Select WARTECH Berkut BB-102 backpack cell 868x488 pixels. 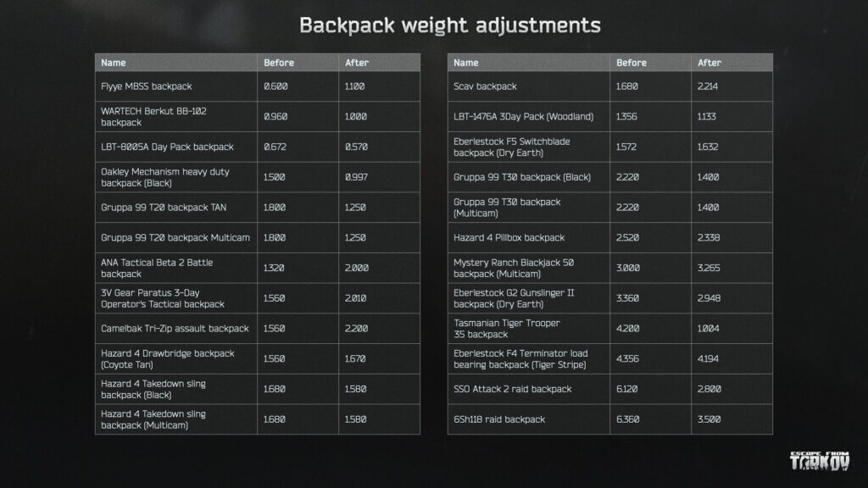pos(152,116)
